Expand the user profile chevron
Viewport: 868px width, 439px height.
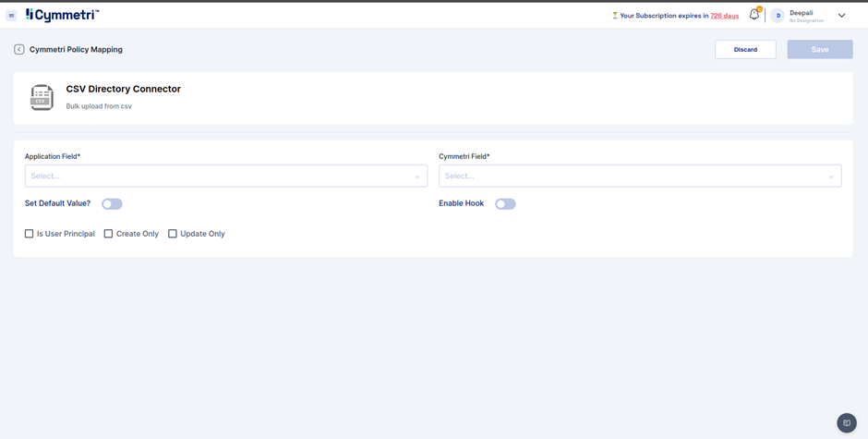point(841,16)
